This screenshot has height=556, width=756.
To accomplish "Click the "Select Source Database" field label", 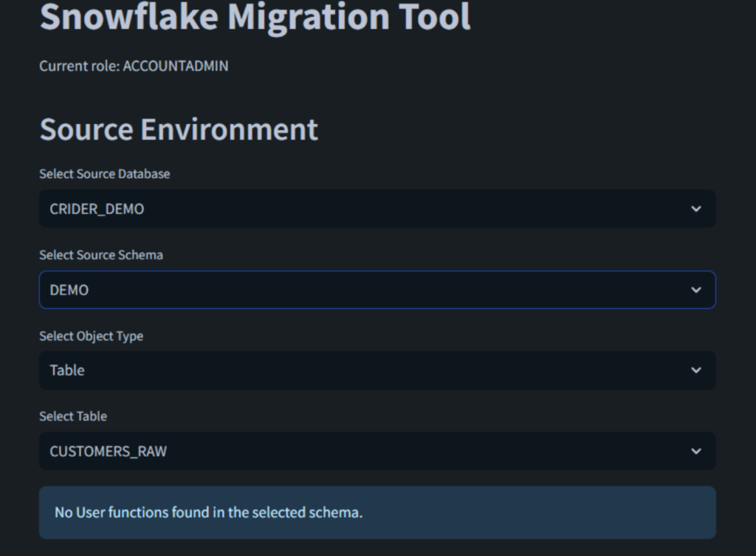I will pos(105,174).
